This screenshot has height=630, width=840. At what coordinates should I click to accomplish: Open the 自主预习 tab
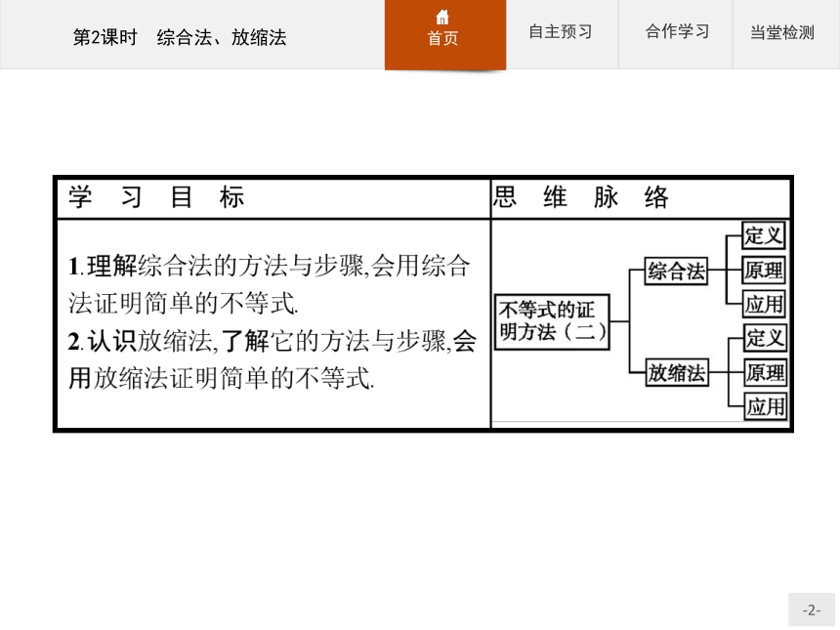[x=561, y=31]
